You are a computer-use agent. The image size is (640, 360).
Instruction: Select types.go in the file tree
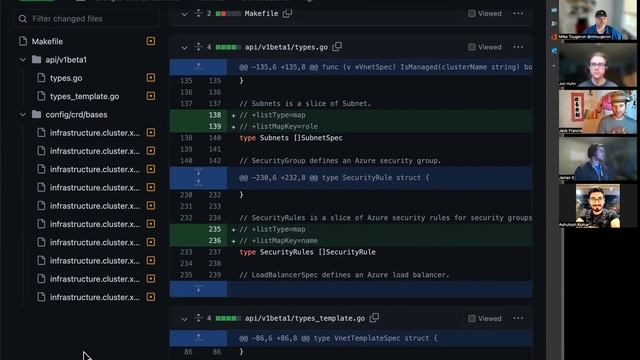pyautogui.click(x=66, y=78)
